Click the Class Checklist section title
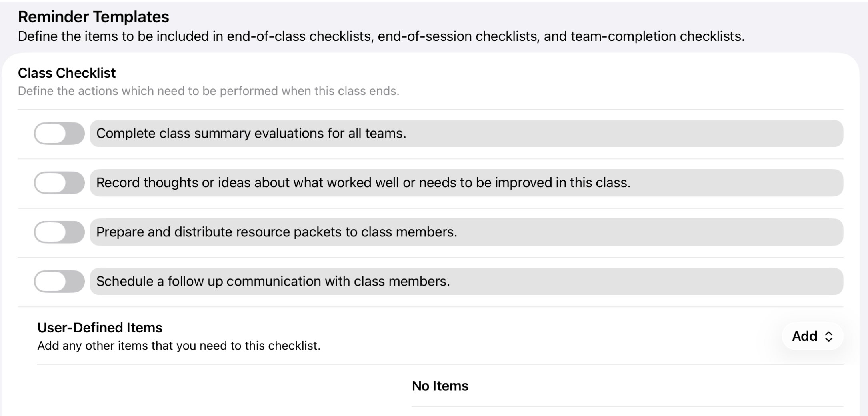 [x=67, y=73]
